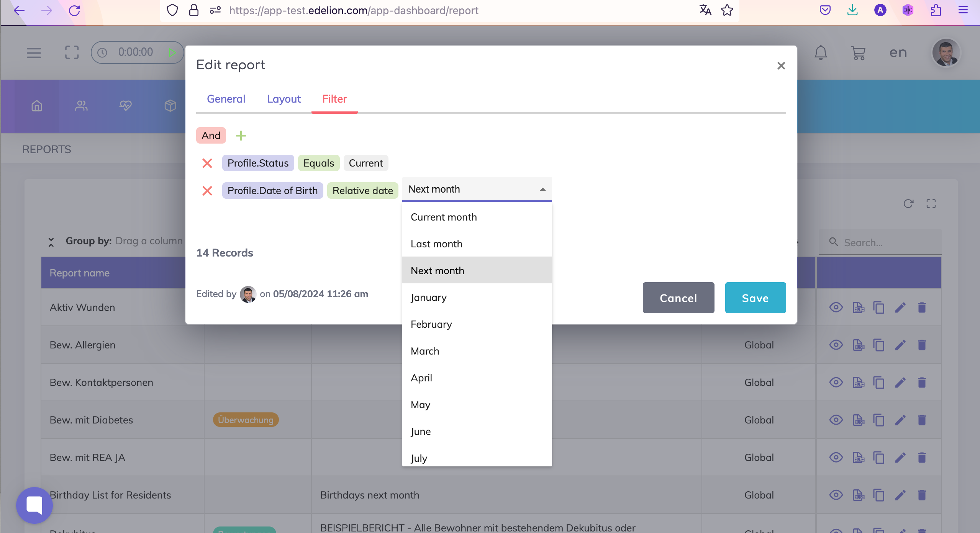The width and height of the screenshot is (980, 533).
Task: Add a new filter with green plus icon
Action: [x=241, y=136]
